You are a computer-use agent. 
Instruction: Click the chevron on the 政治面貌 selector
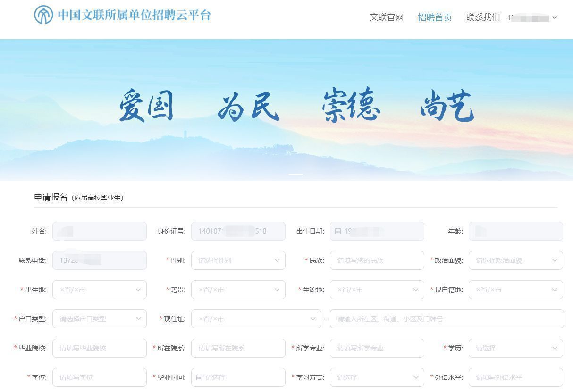(555, 260)
